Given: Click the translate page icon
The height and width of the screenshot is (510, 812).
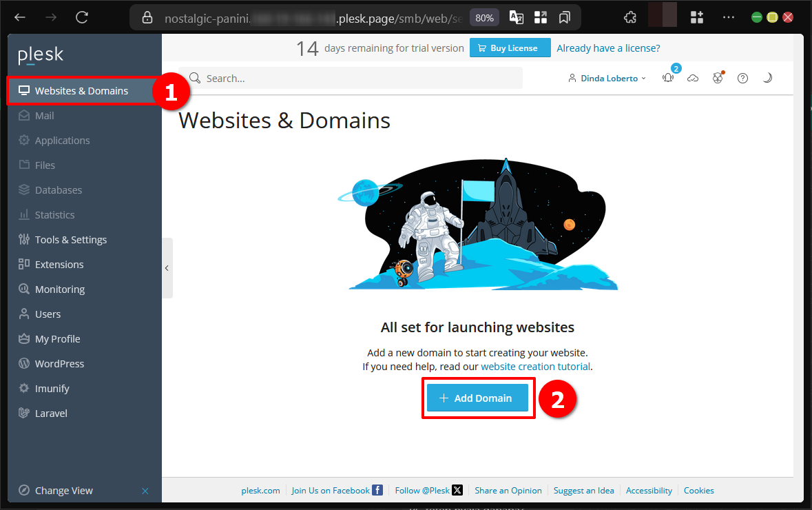Looking at the screenshot, I should click(x=516, y=17).
